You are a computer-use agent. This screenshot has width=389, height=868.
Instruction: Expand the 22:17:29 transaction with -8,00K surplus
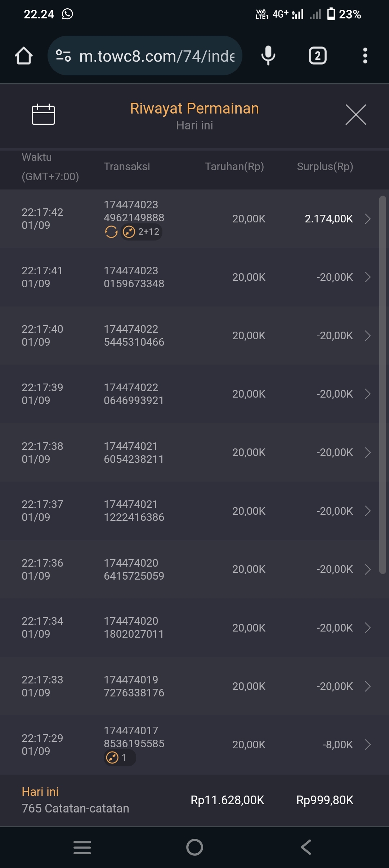(x=367, y=745)
